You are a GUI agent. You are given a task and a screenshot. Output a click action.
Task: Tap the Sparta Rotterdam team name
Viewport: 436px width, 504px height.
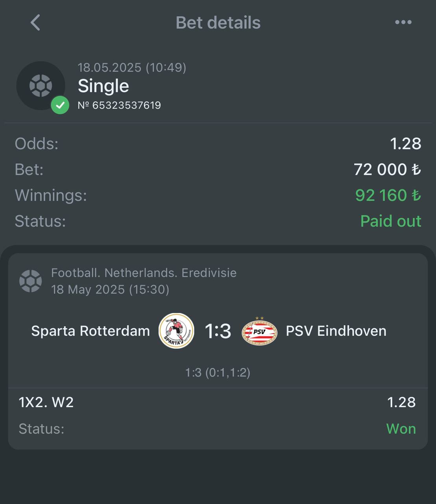pyautogui.click(x=91, y=331)
